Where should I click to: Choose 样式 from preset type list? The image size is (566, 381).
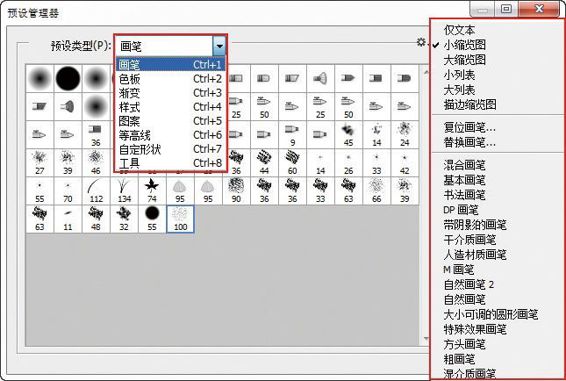[170, 107]
